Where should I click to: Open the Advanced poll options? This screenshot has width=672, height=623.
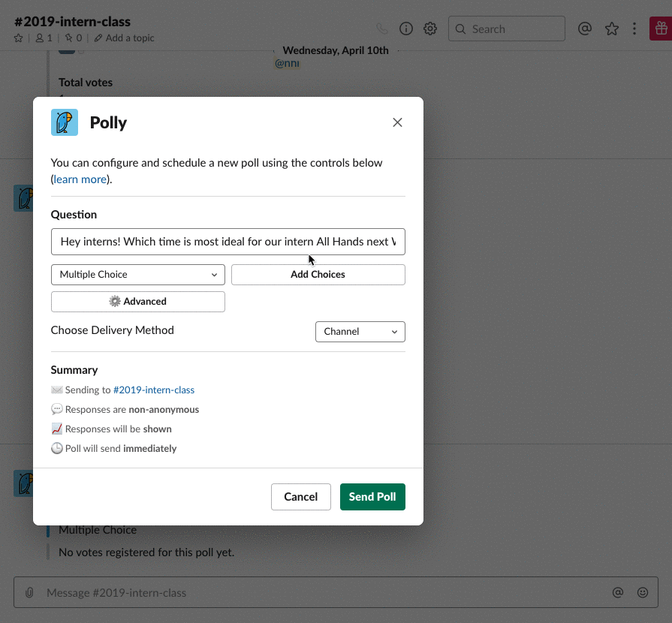137,301
